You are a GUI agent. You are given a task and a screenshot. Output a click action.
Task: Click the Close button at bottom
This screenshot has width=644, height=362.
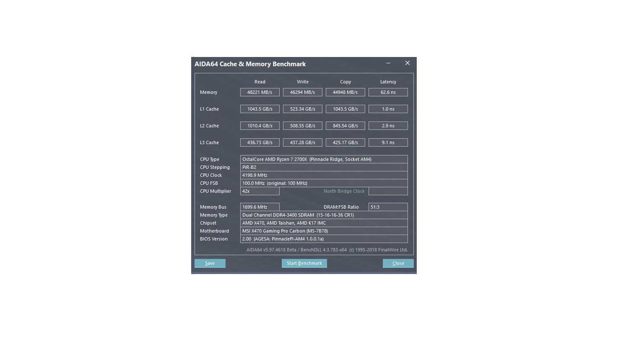click(398, 263)
